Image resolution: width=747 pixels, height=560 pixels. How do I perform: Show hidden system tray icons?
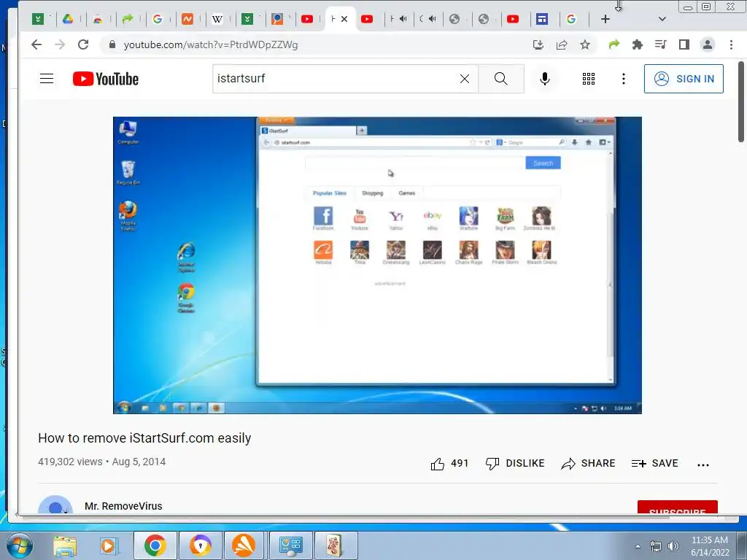[638, 546]
